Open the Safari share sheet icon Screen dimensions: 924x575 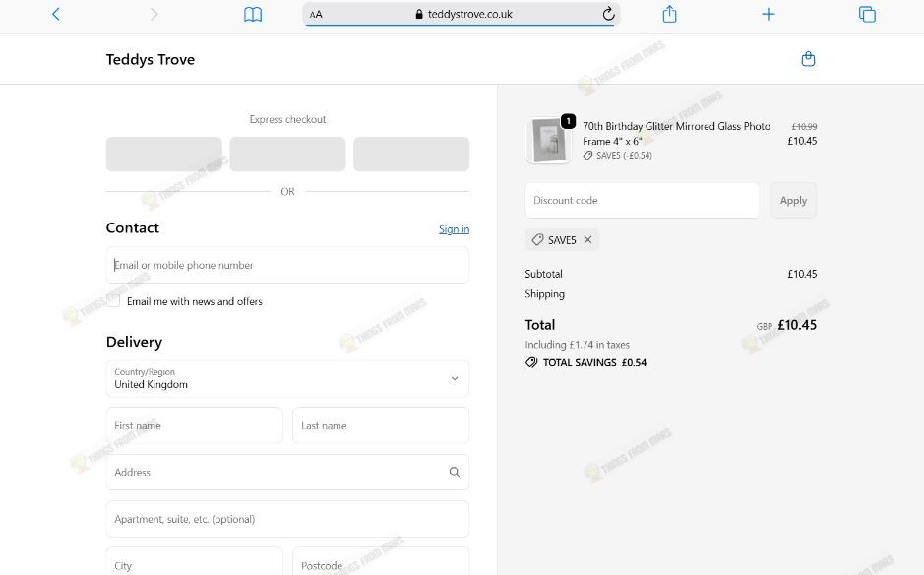coord(669,14)
